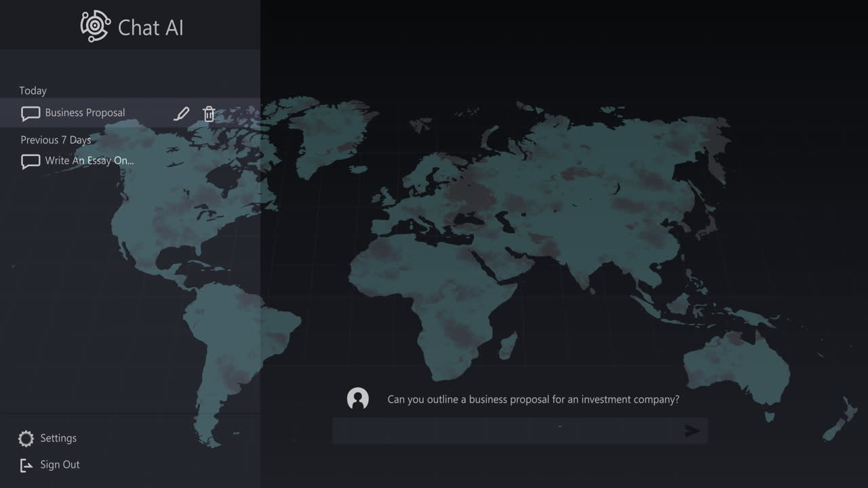Click the send arrow to submit a message
868x488 pixels.
693,430
